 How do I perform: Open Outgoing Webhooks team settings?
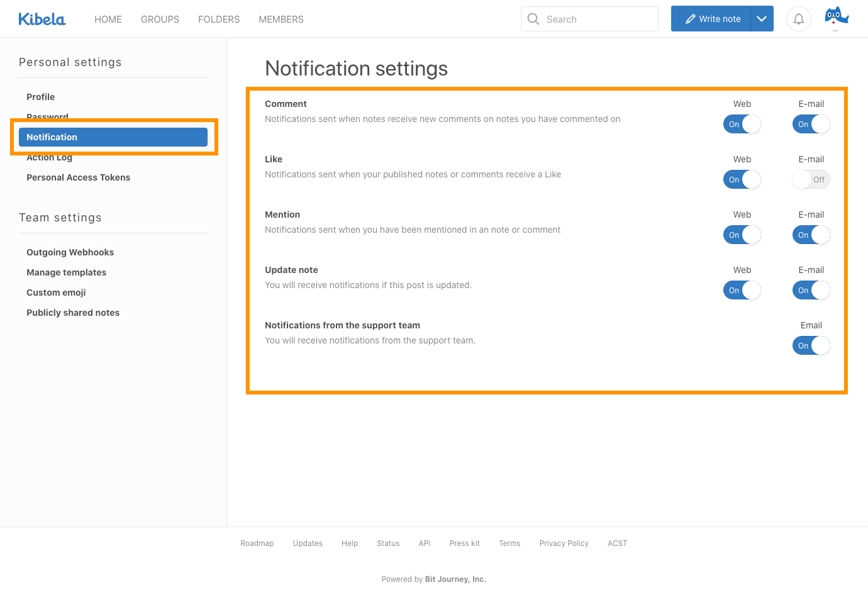[70, 252]
